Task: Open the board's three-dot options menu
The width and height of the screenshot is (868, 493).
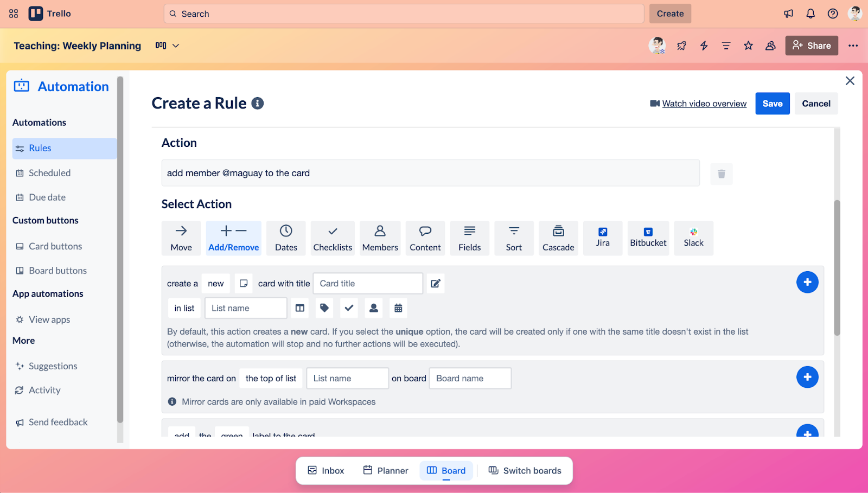Action: coord(853,46)
